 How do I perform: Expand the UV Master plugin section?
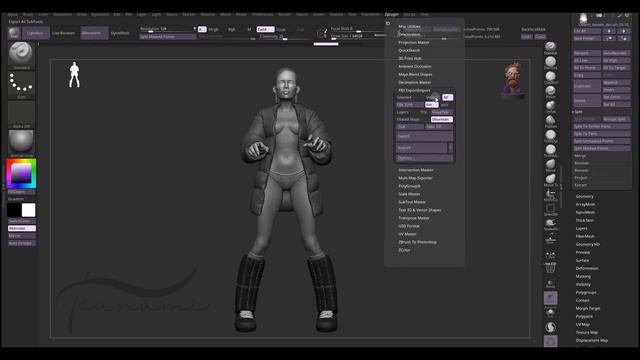click(407, 234)
